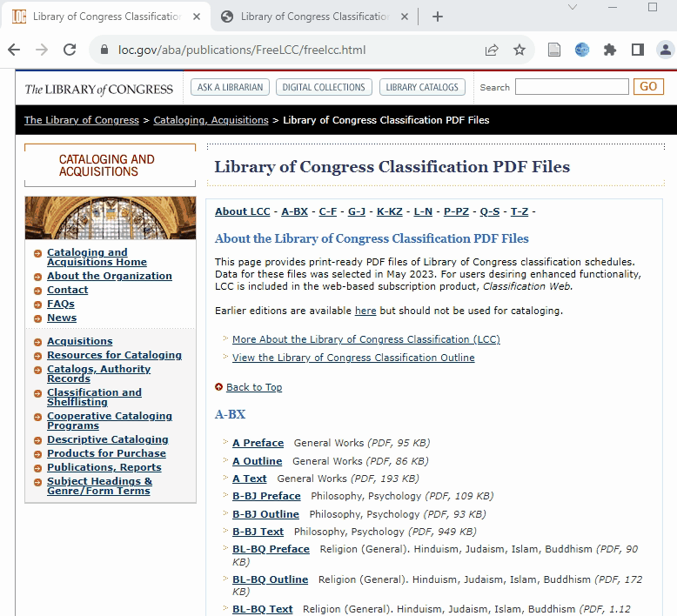The image size is (677, 616).
Task: Open Publications, Reports link
Action: tap(104, 467)
